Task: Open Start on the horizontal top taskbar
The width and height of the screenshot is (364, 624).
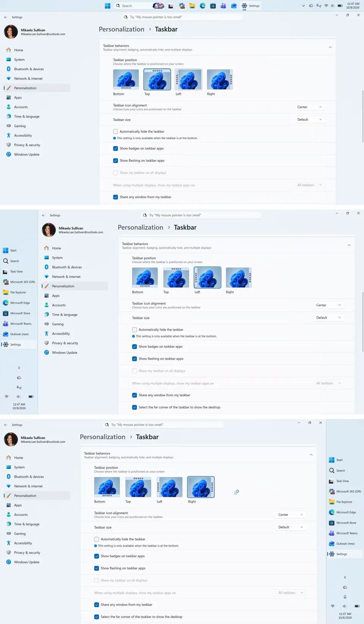Action: [108, 6]
